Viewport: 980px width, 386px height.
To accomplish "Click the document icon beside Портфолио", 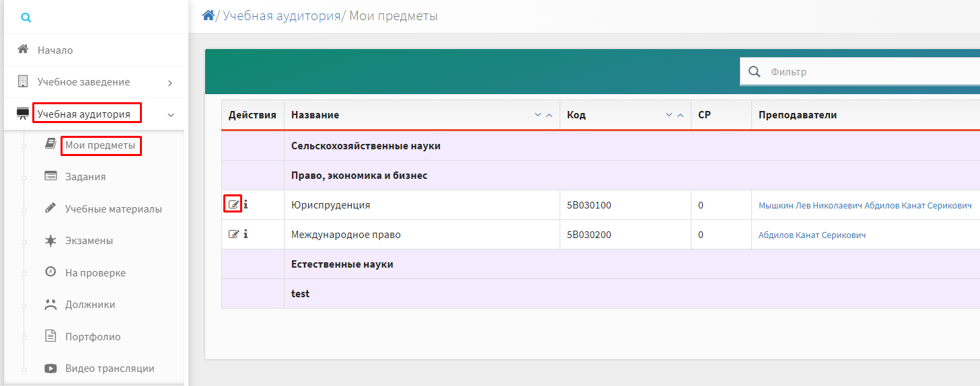I will click(50, 336).
